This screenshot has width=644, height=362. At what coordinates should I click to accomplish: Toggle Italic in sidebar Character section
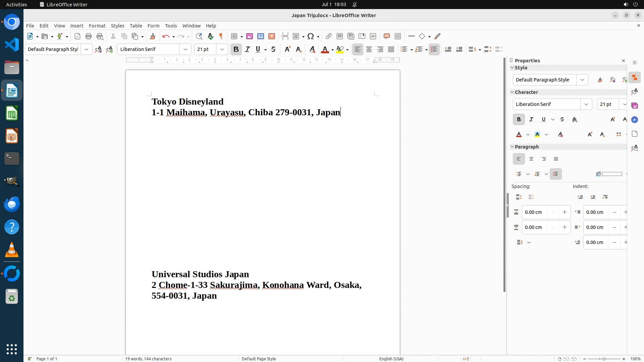click(531, 119)
